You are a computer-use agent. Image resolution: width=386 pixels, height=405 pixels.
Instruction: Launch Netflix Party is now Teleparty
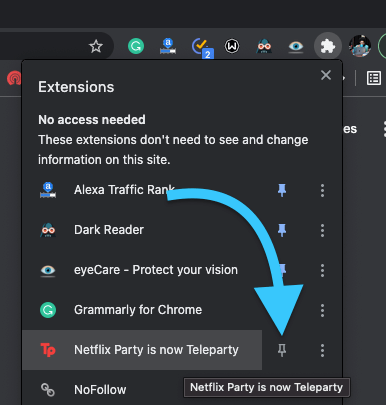click(x=142, y=350)
